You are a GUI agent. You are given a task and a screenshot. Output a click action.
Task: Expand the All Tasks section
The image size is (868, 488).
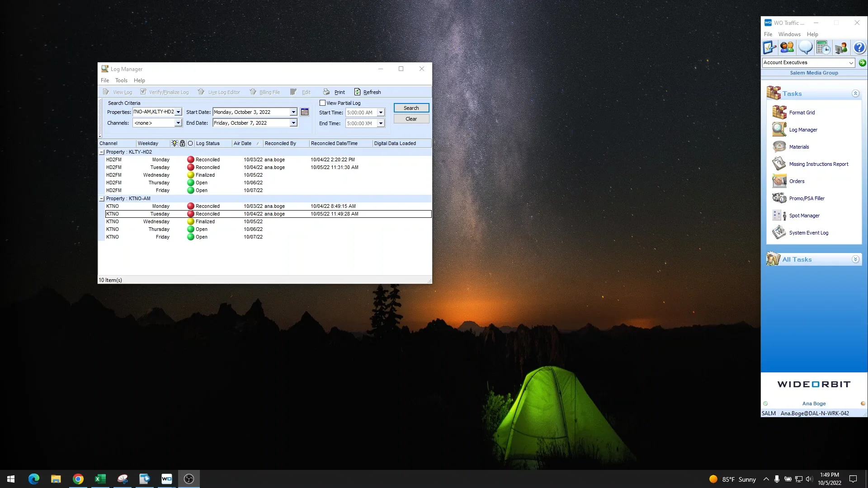(855, 259)
